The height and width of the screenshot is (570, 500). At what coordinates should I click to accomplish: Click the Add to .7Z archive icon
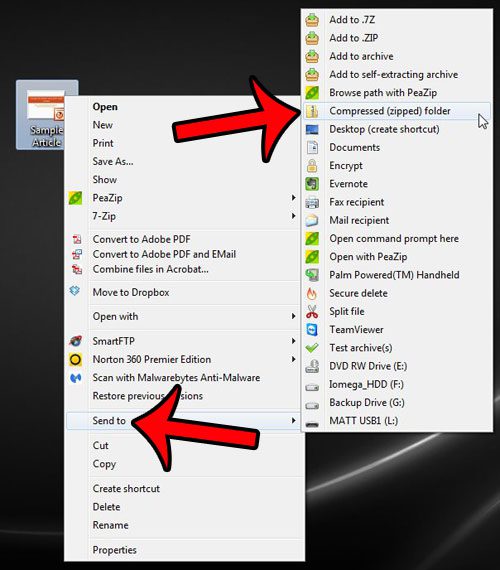click(x=312, y=20)
